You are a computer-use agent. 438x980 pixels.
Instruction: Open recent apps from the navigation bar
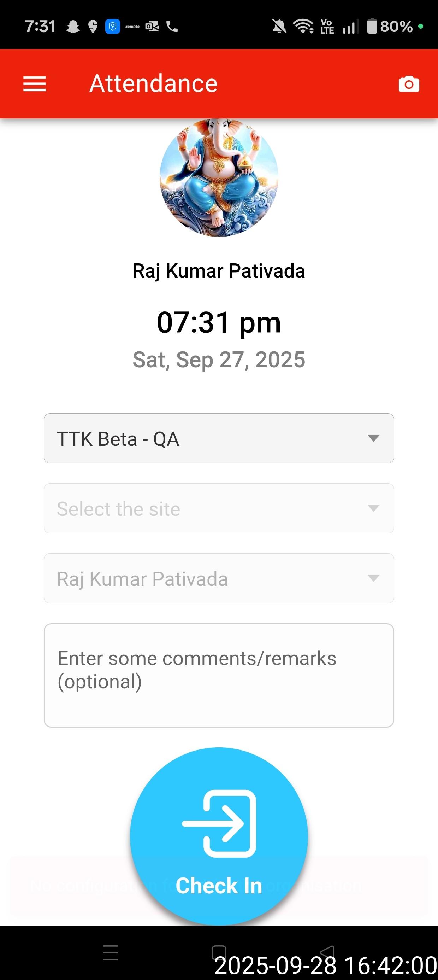point(111,953)
